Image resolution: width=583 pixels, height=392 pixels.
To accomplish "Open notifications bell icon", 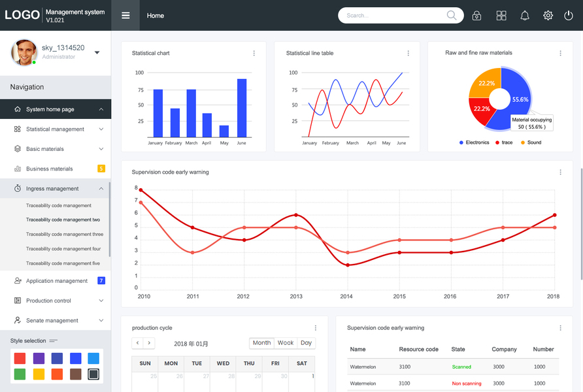I will [525, 15].
